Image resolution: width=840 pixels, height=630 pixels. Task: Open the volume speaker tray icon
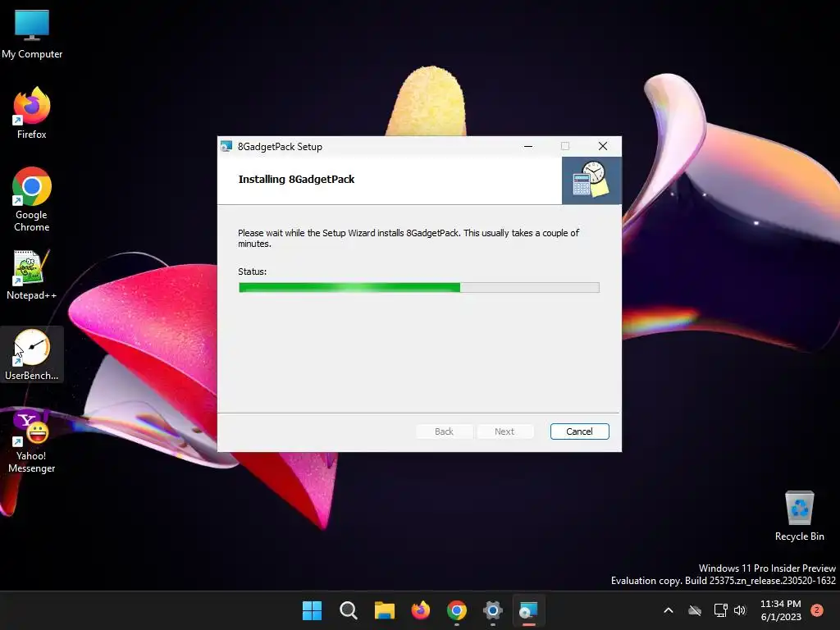click(740, 610)
